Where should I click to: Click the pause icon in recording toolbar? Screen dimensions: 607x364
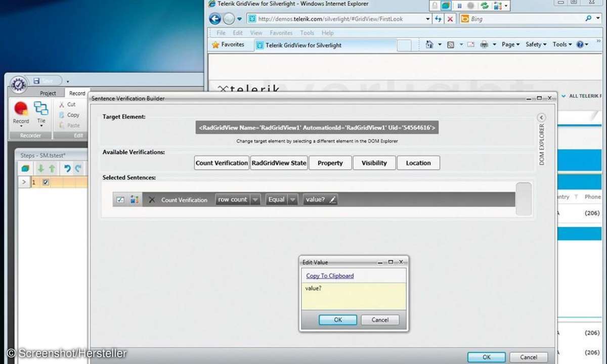[x=460, y=6]
